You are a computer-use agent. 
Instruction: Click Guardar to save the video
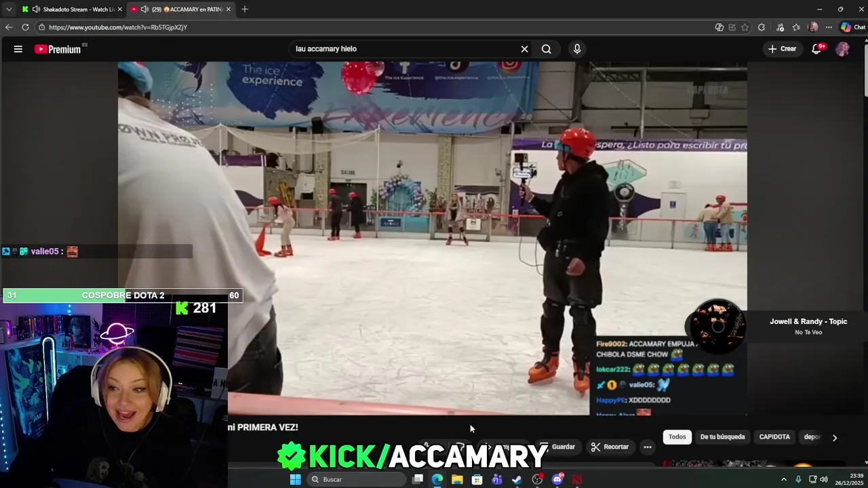[x=558, y=447]
